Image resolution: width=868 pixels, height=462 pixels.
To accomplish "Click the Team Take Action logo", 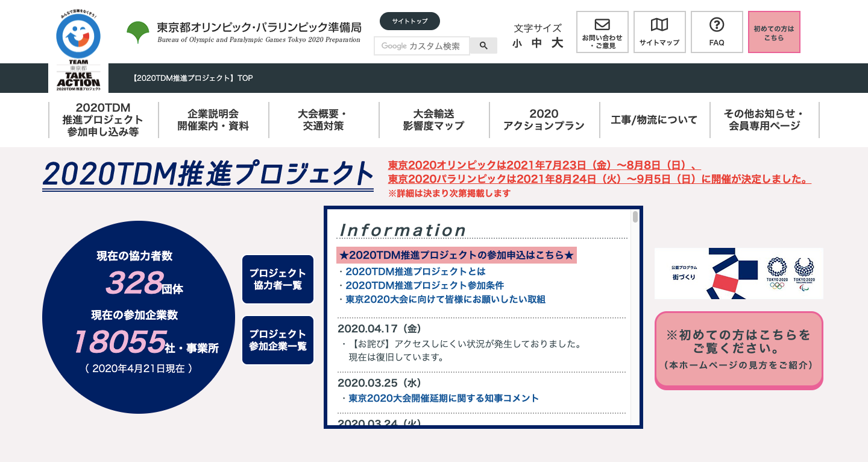I will click(x=78, y=52).
